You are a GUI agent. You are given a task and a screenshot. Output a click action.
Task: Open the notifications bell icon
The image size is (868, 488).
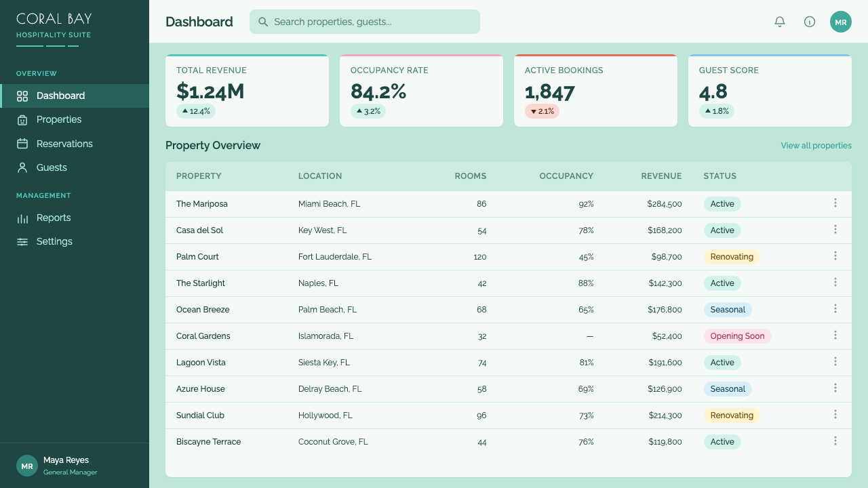(780, 22)
